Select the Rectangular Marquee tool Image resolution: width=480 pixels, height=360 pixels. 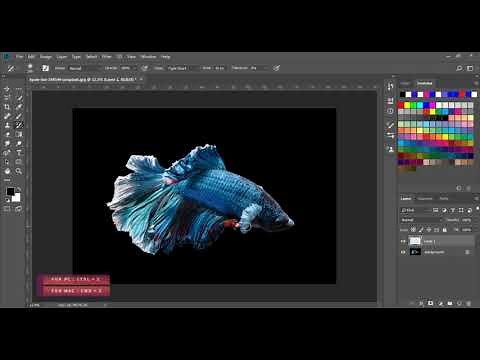[19, 89]
